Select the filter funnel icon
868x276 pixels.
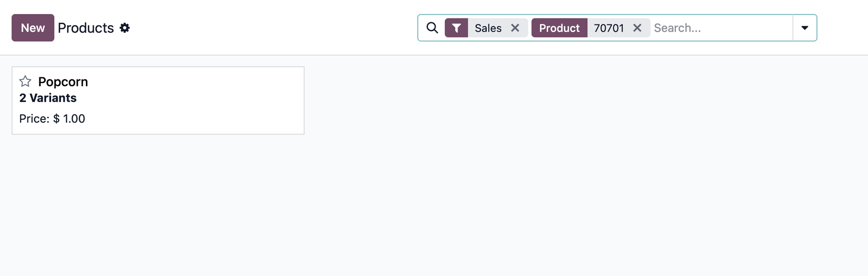tap(457, 28)
